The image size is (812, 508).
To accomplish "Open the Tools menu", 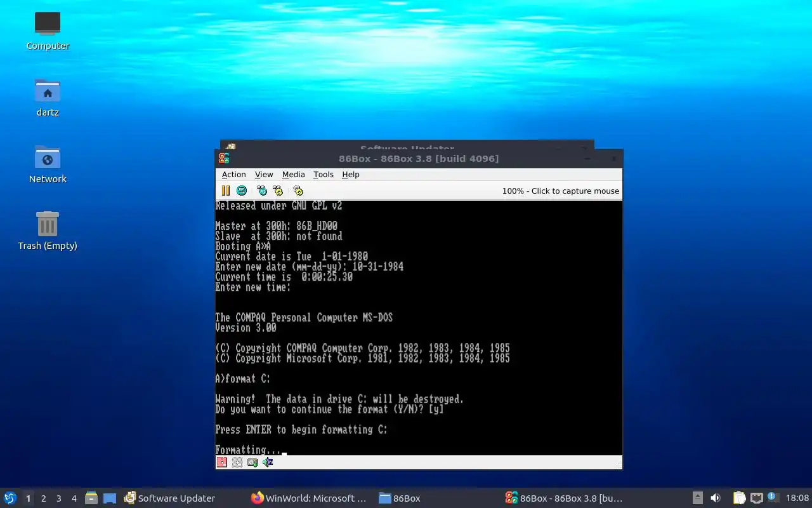I will click(x=323, y=175).
